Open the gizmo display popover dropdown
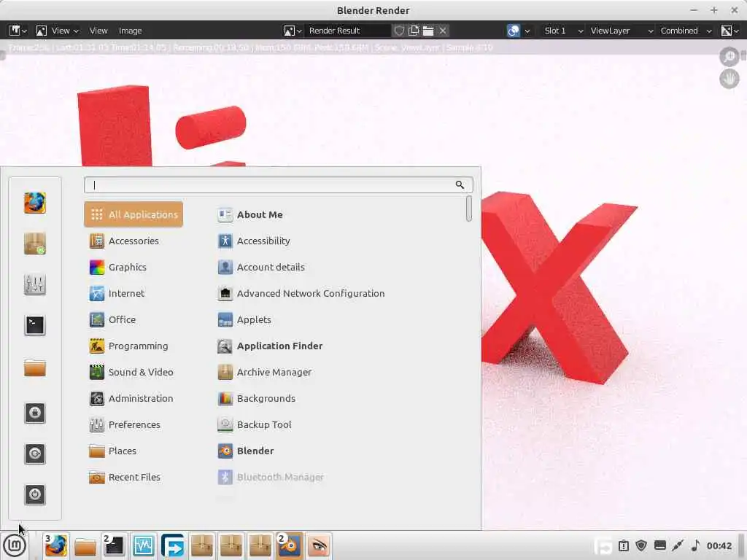This screenshot has height=560, width=747. click(x=527, y=31)
